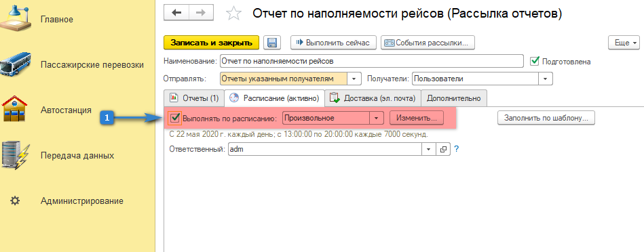The width and height of the screenshot is (644, 252).
Task: Open Автостанция building icon
Action: click(x=15, y=110)
